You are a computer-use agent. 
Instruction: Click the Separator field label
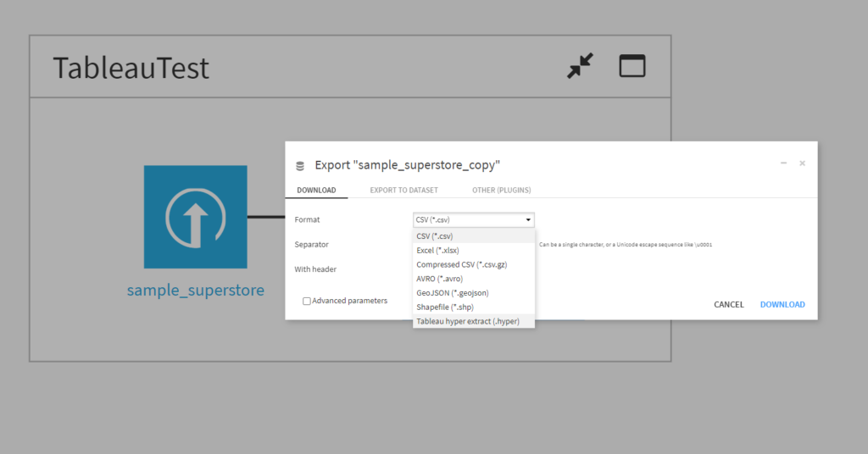311,245
